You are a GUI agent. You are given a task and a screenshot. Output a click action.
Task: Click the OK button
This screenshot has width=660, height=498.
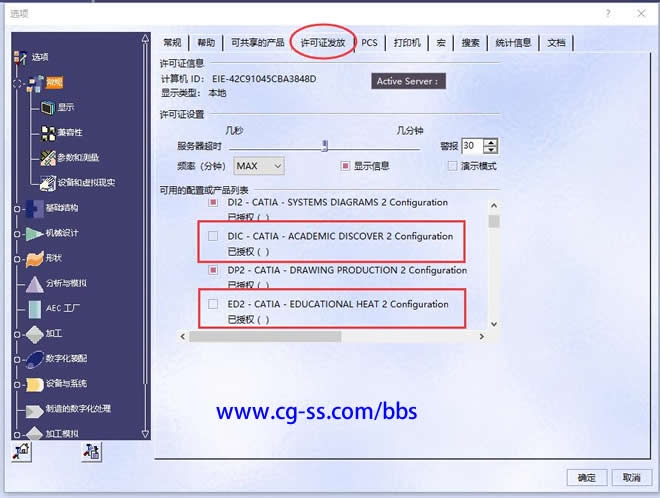(587, 477)
